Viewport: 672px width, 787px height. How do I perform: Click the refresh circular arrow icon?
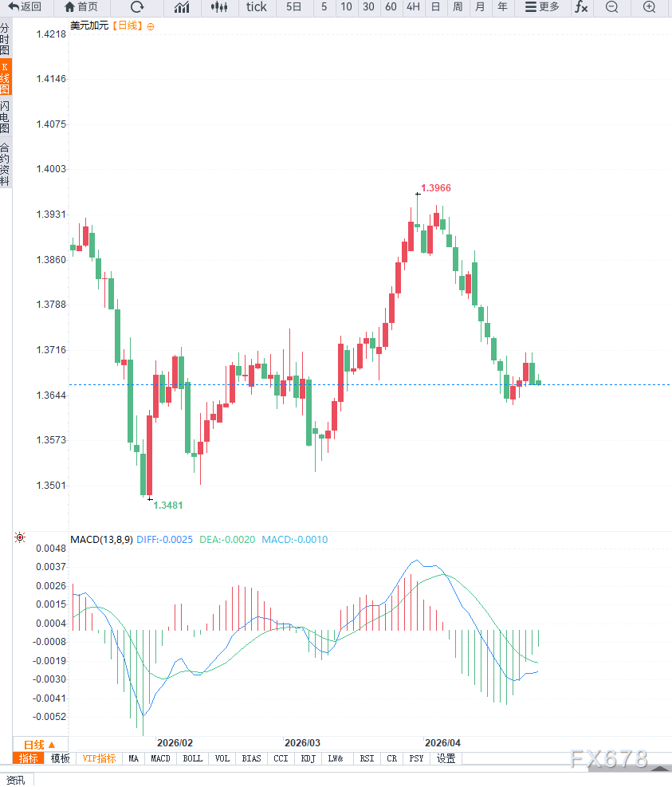pyautogui.click(x=137, y=7)
